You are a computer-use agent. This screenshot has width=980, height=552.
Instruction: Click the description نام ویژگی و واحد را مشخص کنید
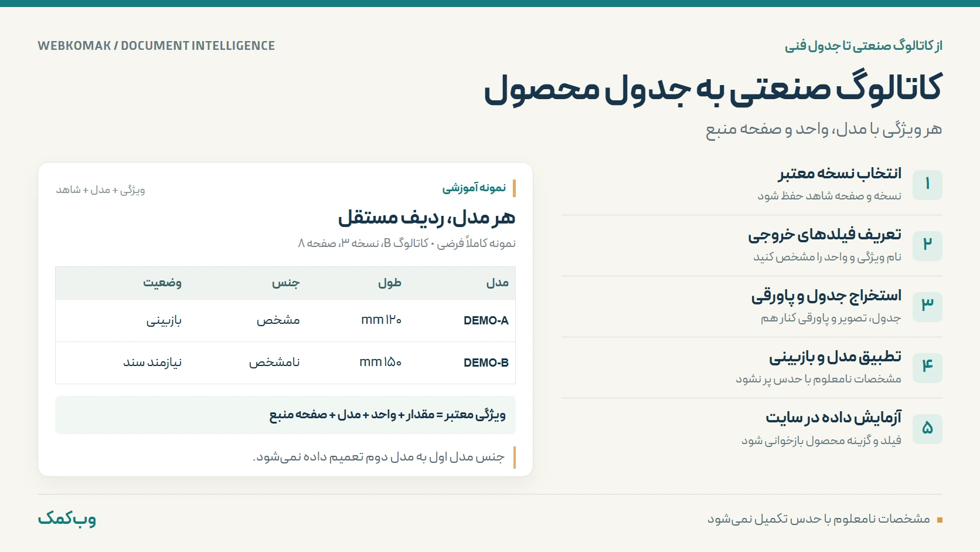(828, 257)
